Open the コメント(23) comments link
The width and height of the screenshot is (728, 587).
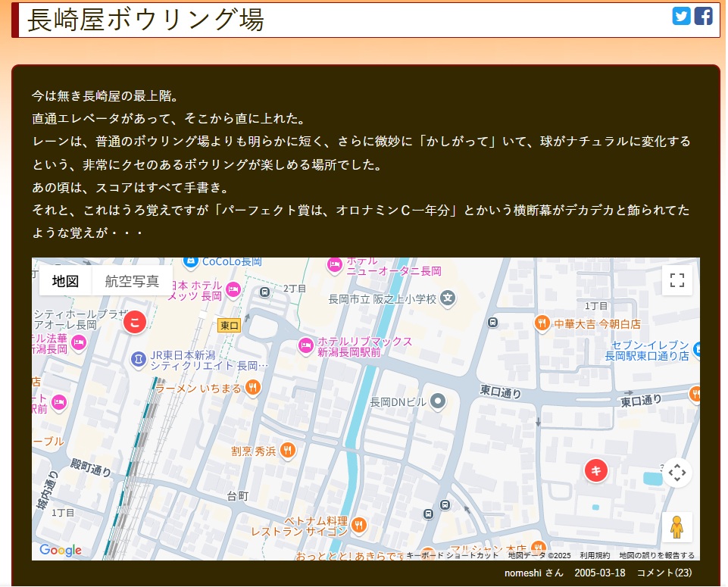[x=664, y=573]
